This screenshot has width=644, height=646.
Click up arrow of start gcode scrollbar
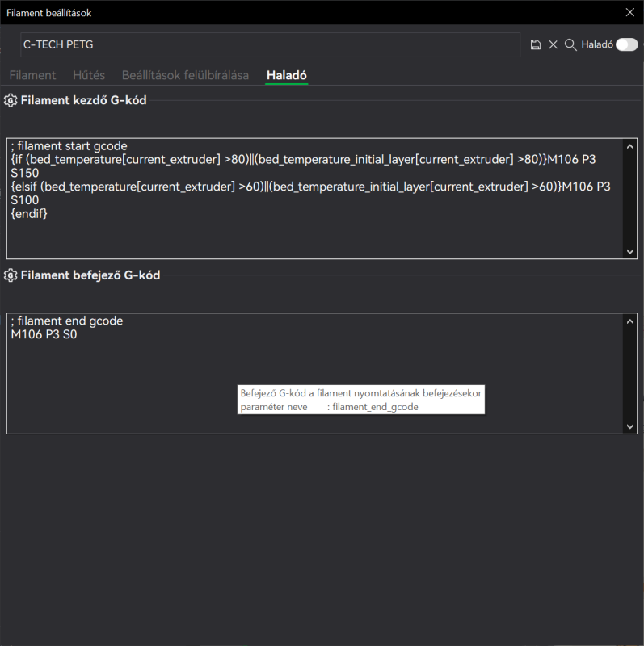coord(630,146)
